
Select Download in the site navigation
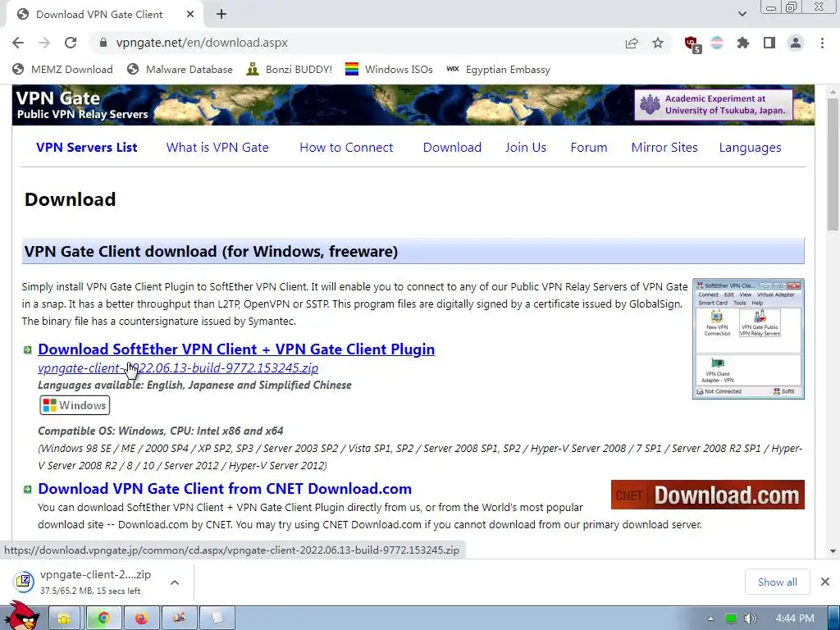click(x=452, y=148)
